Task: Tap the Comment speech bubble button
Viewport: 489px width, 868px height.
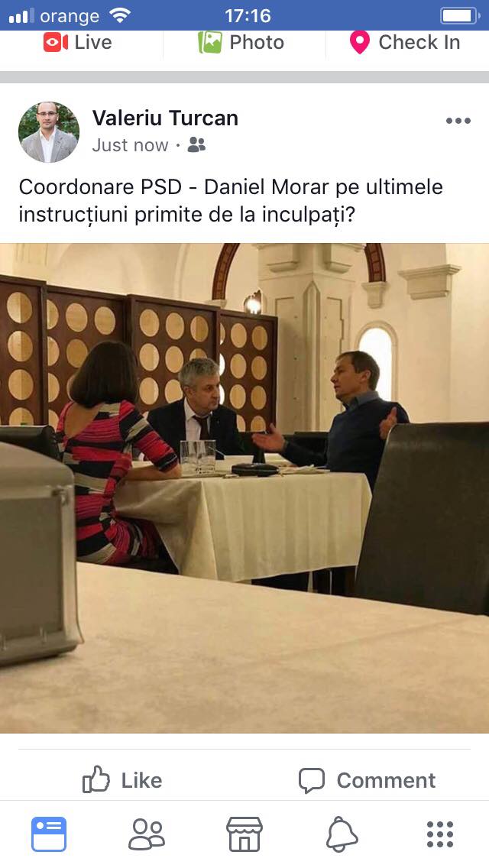Action: [368, 780]
